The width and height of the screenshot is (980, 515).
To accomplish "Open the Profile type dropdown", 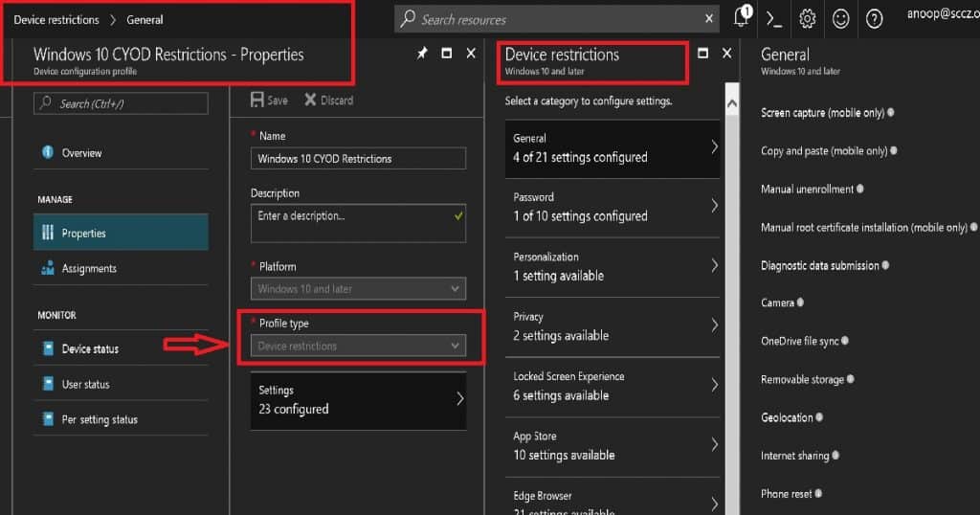I will click(358, 346).
